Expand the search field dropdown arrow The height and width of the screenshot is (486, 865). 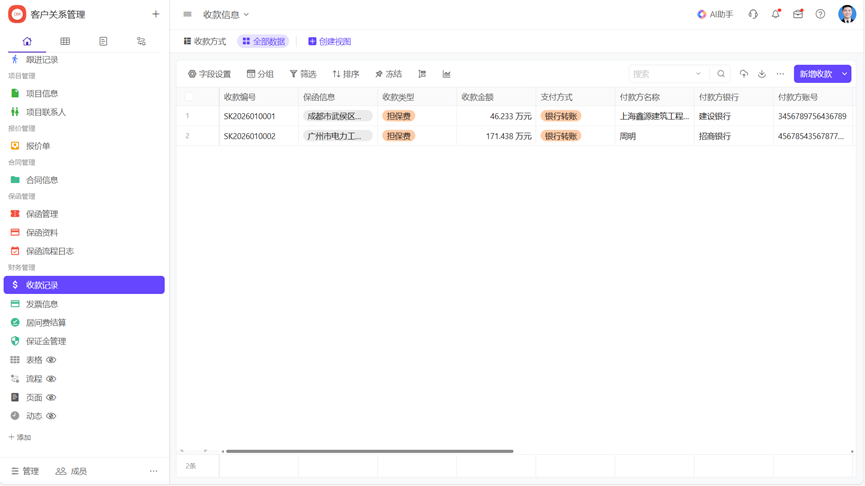(x=698, y=74)
